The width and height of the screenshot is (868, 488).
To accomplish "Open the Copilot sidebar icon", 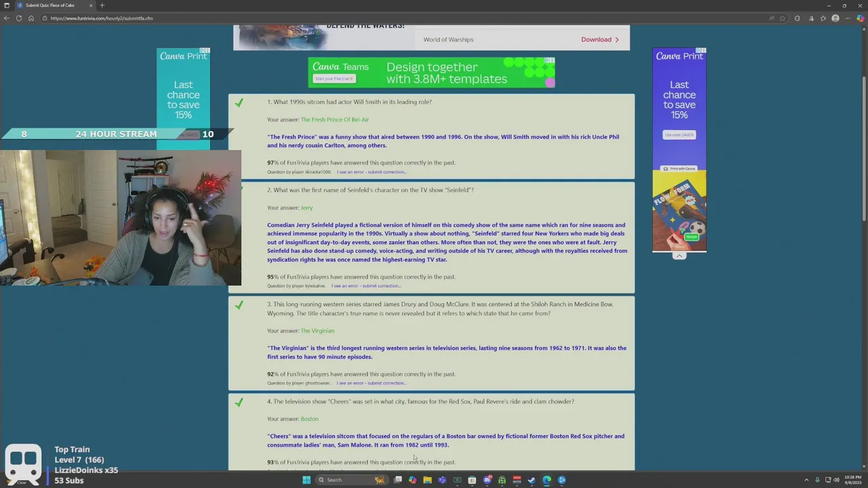I will click(x=860, y=18).
